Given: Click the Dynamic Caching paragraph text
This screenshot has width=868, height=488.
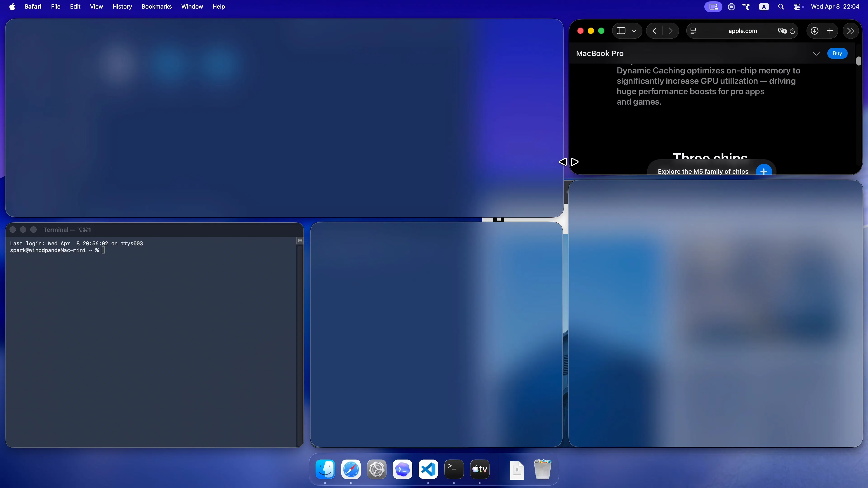Looking at the screenshot, I should tap(708, 86).
